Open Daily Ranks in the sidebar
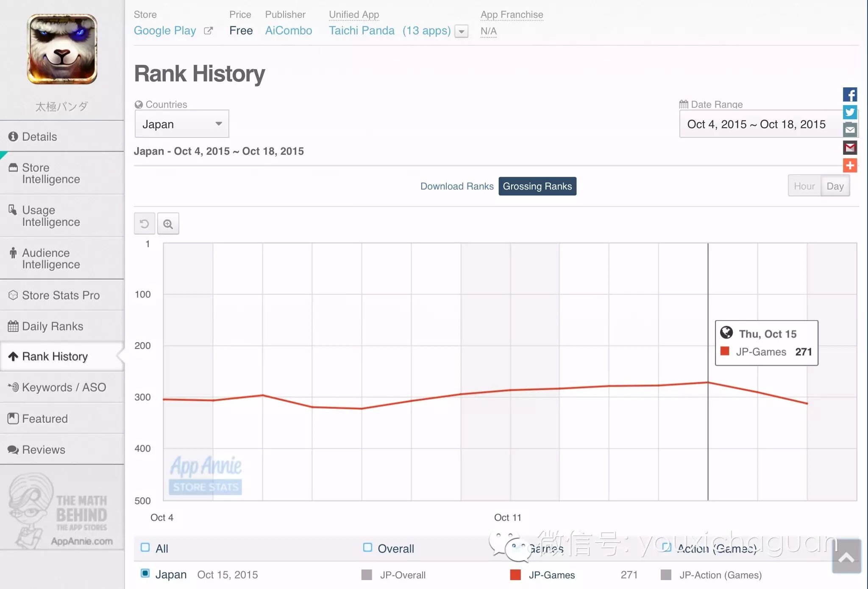This screenshot has width=868, height=589. pyautogui.click(x=53, y=326)
